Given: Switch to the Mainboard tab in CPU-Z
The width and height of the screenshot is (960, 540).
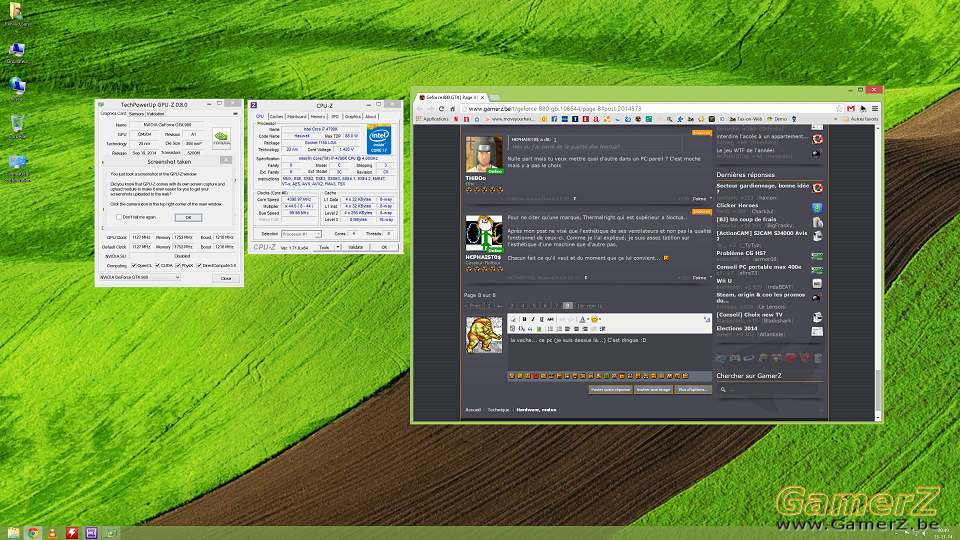Looking at the screenshot, I should click(296, 116).
